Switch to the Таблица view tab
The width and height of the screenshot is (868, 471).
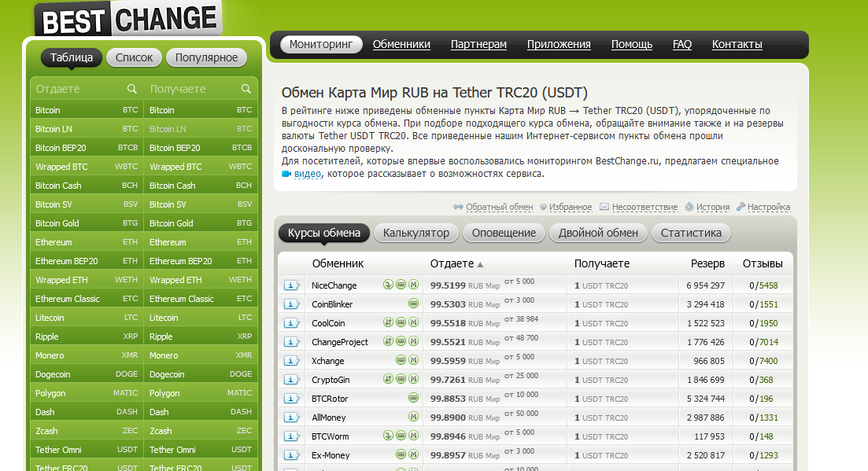point(72,57)
